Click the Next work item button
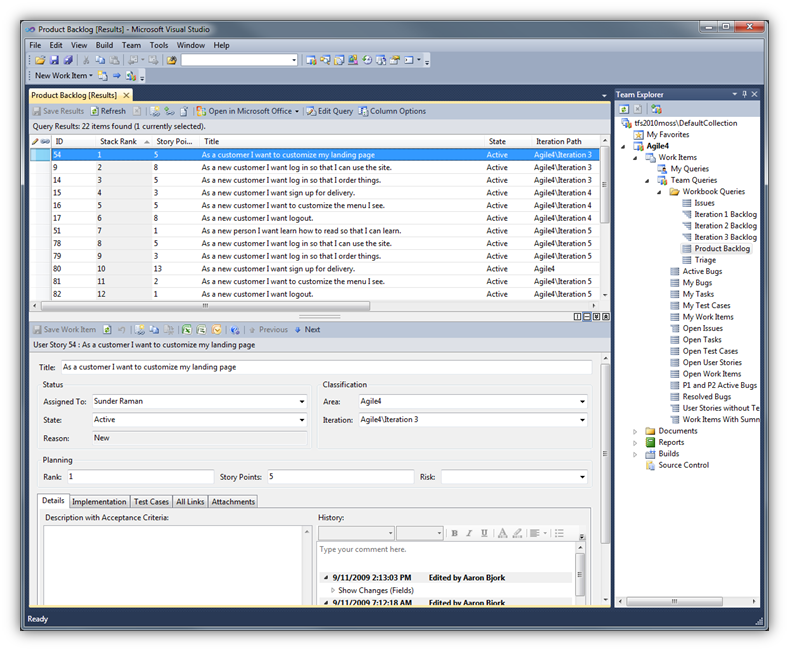 (307, 330)
